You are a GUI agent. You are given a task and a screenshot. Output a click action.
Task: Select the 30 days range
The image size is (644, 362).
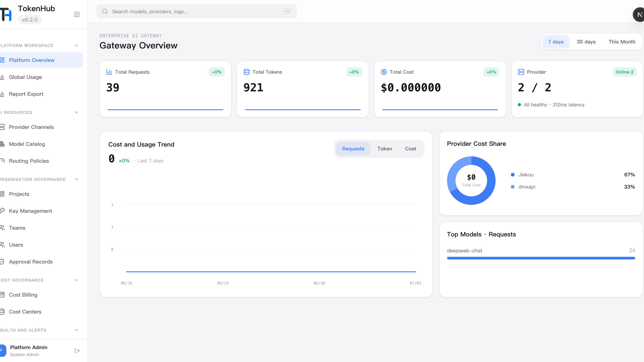tap(586, 42)
